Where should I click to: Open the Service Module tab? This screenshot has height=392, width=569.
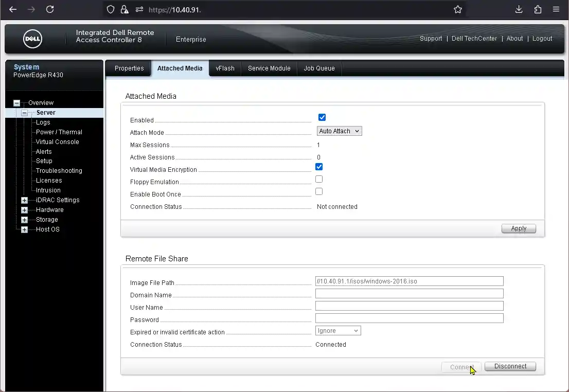(269, 68)
